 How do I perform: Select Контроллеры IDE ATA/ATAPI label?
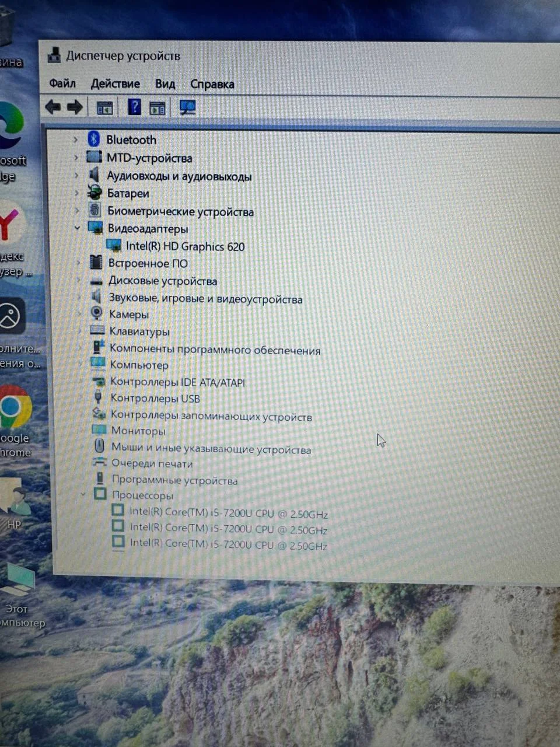[x=178, y=382]
